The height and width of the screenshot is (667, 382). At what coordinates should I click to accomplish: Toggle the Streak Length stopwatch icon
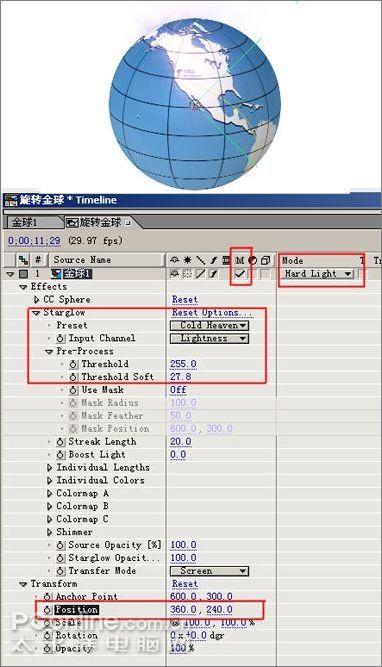61,442
